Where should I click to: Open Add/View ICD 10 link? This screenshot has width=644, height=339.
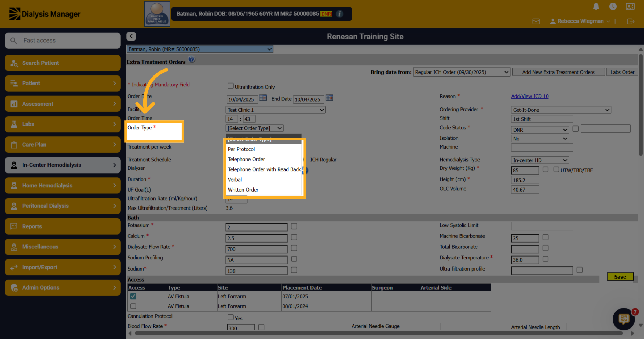pos(530,96)
